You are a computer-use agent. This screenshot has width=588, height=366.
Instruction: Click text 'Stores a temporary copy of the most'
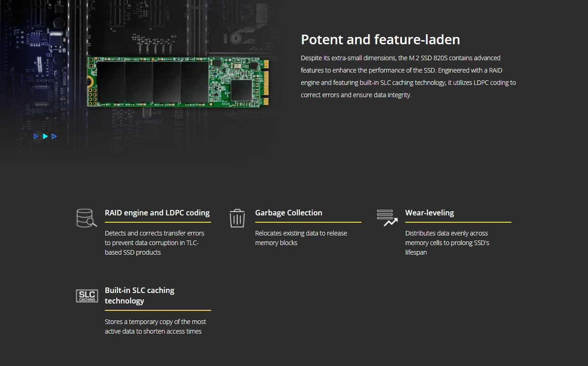click(155, 322)
